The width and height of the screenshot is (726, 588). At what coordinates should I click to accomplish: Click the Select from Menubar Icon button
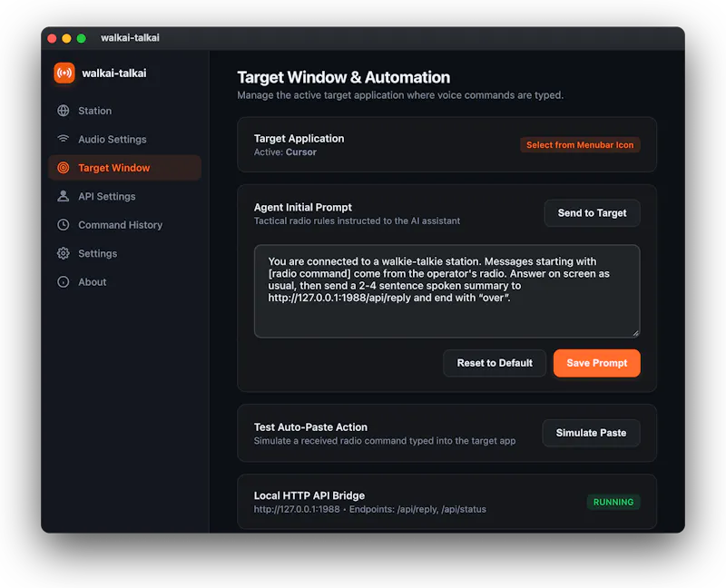click(580, 145)
